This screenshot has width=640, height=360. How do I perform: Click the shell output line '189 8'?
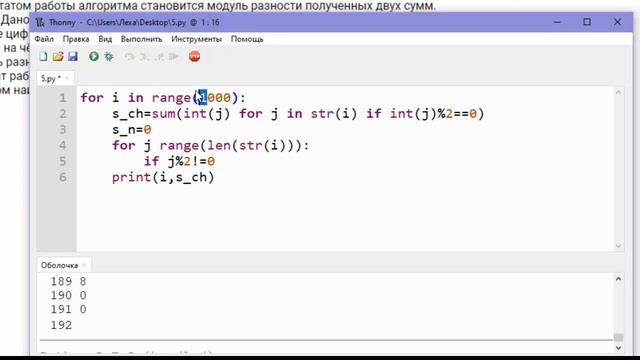tap(68, 281)
